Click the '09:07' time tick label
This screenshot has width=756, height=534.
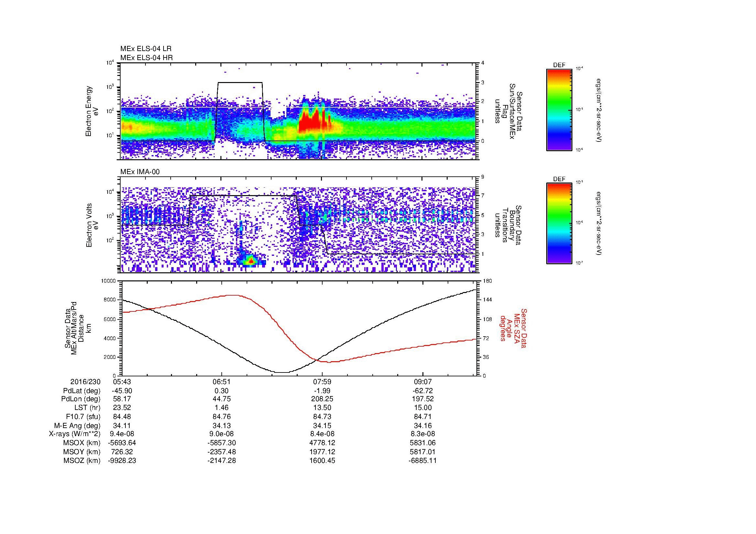pyautogui.click(x=422, y=382)
